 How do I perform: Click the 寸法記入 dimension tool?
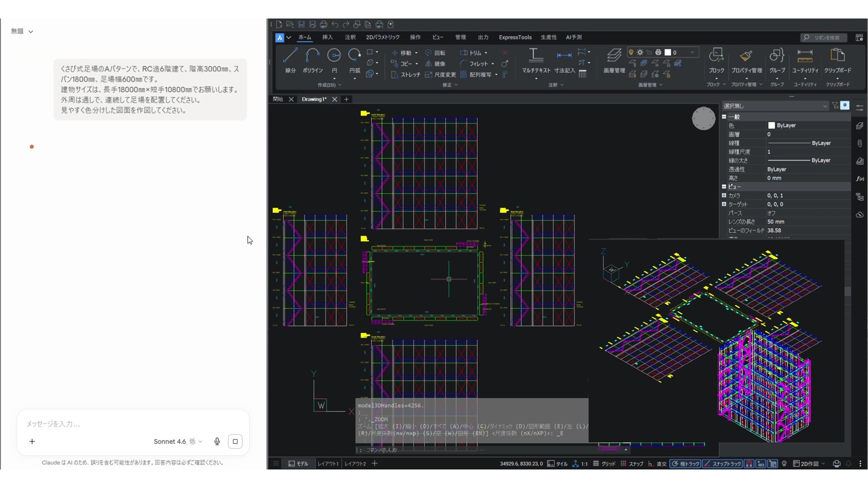click(564, 60)
